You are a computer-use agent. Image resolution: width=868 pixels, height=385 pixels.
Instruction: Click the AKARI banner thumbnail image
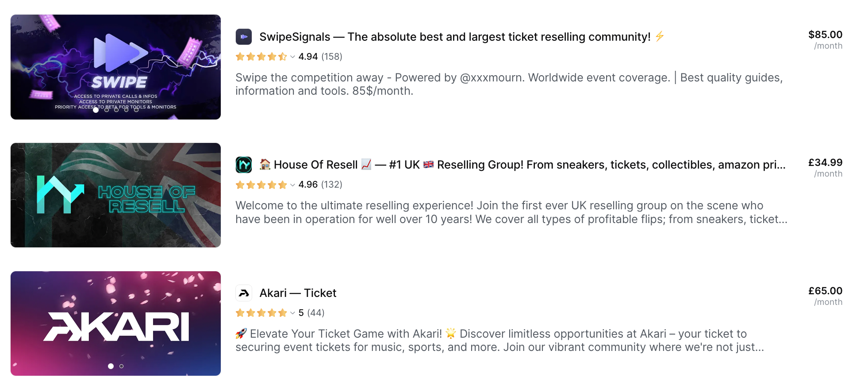point(115,323)
